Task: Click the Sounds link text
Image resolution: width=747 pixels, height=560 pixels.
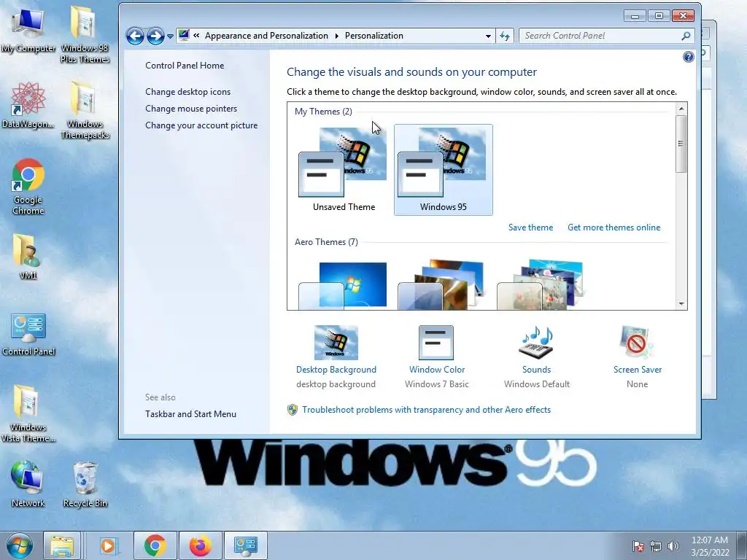Action: [x=536, y=369]
